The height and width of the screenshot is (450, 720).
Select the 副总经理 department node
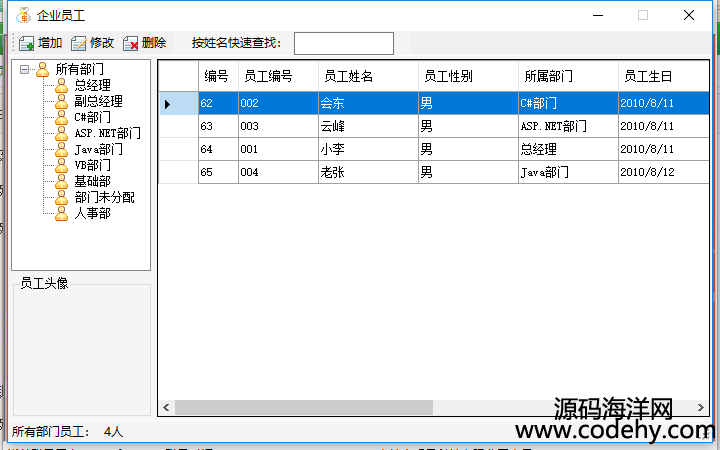pos(97,101)
